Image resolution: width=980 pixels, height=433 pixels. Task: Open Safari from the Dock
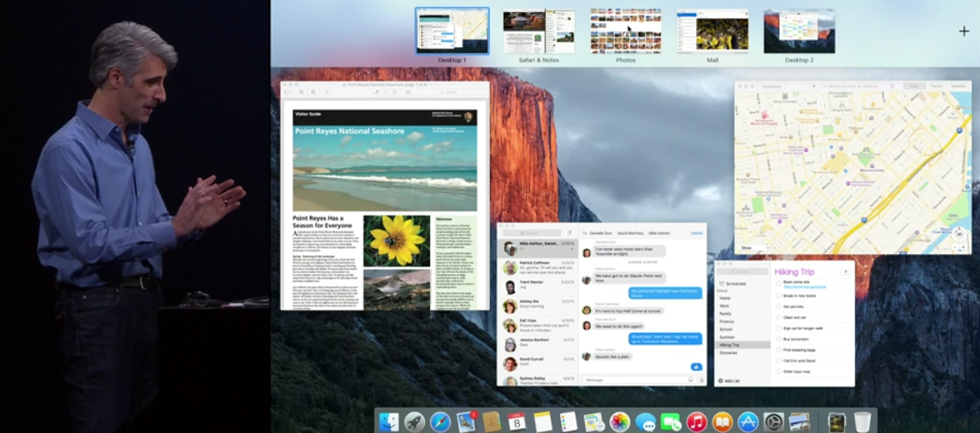(440, 421)
